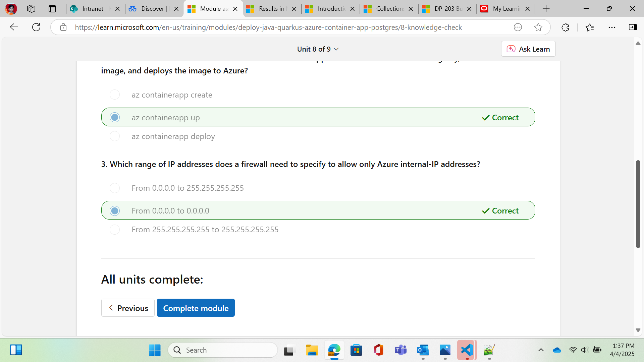Click inside the address bar
Viewport: 644px width, 362px height.
[268, 27]
